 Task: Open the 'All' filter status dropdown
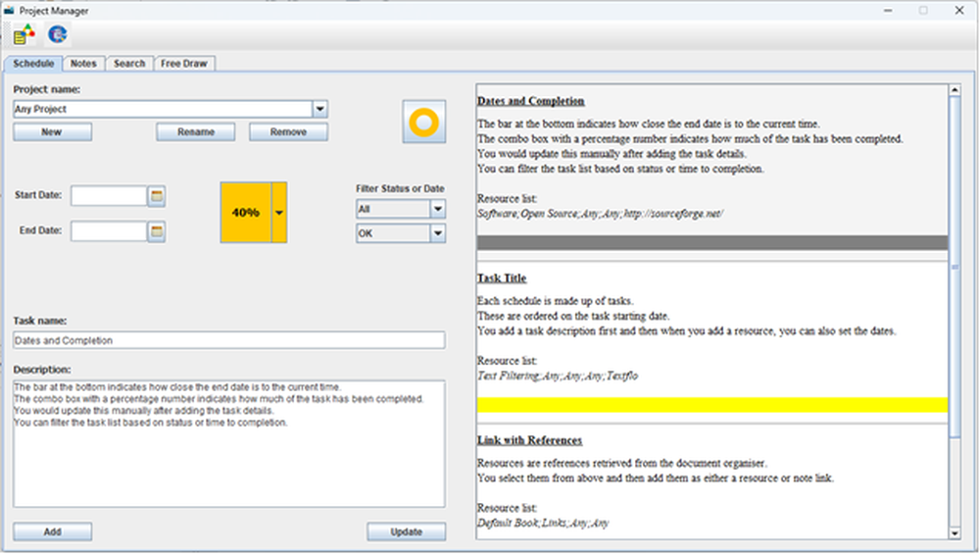pos(437,209)
